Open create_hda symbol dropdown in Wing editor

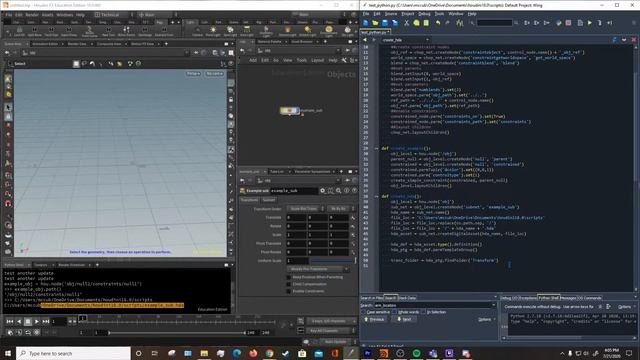click(x=405, y=40)
